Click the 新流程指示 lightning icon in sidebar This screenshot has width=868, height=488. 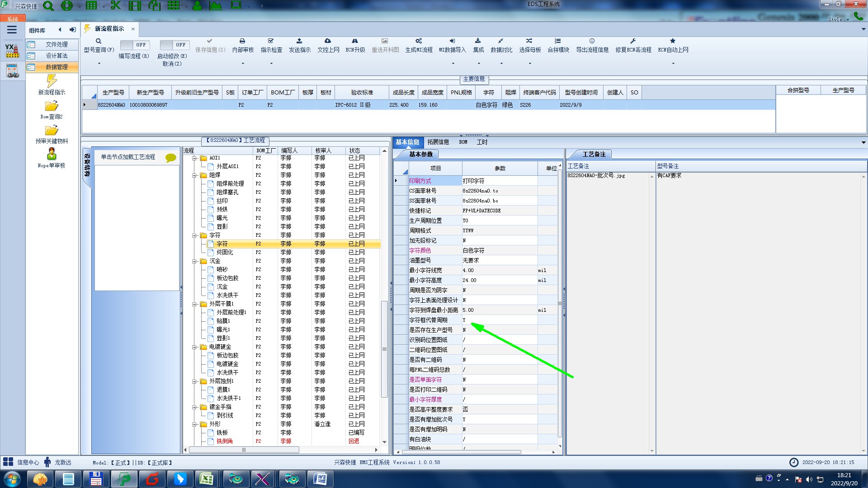(x=52, y=81)
